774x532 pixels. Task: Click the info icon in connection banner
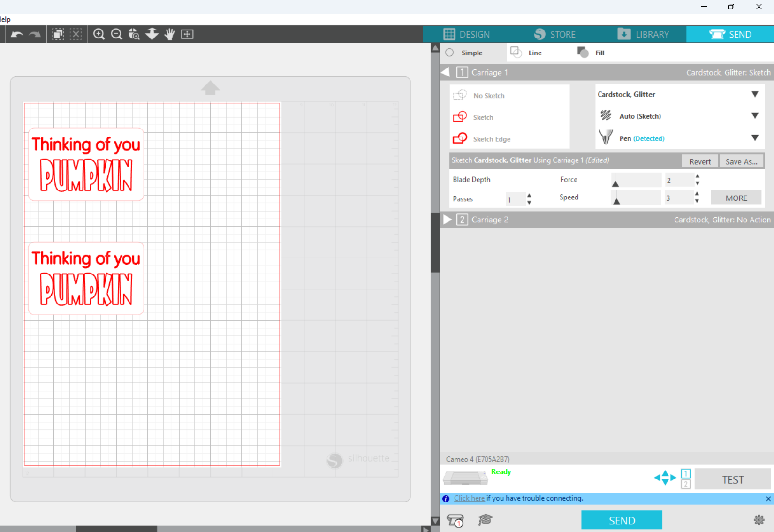(x=446, y=499)
